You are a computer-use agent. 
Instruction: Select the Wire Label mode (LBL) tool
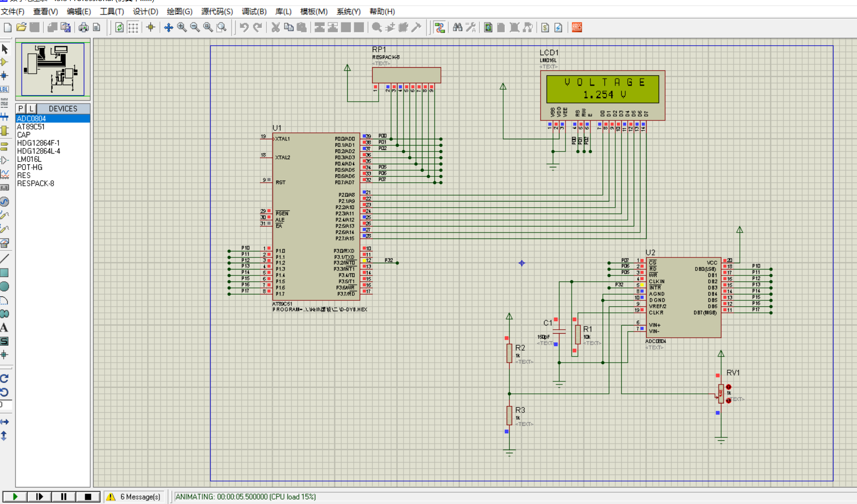pyautogui.click(x=4, y=89)
